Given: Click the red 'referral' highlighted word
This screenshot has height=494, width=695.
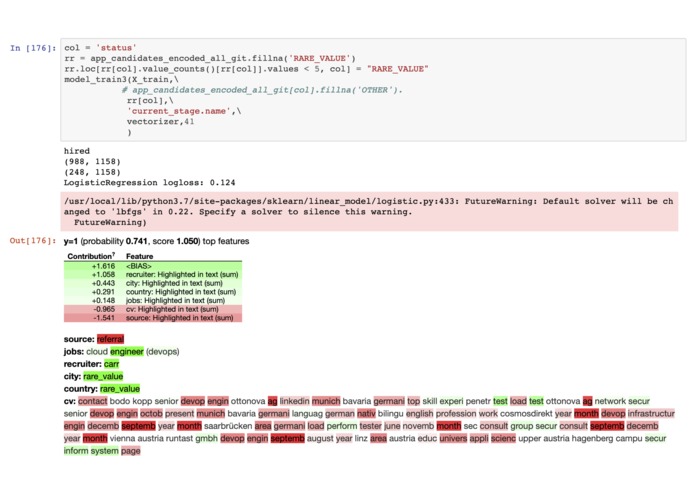Looking at the screenshot, I should 110,339.
